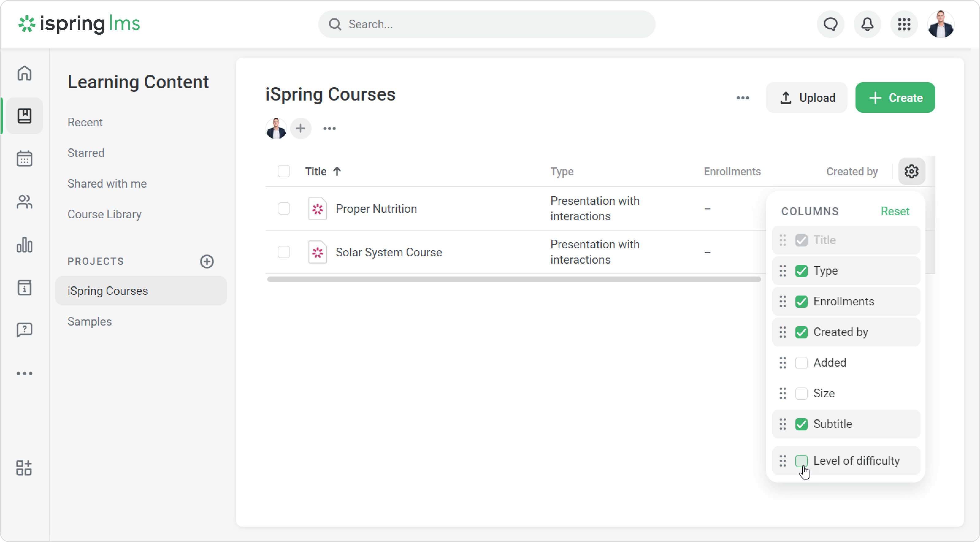Image resolution: width=980 pixels, height=542 pixels.
Task: Select the Proper Nutrition row checkbox
Action: tap(284, 208)
